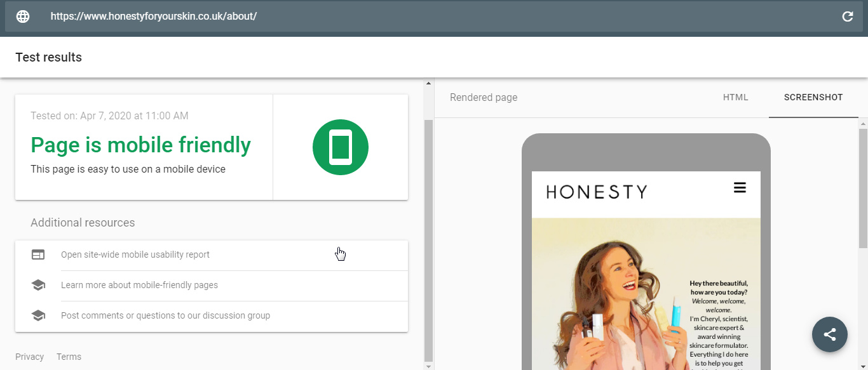Click the graduation cap icon for Post comments
The width and height of the screenshot is (868, 370).
coord(38,315)
